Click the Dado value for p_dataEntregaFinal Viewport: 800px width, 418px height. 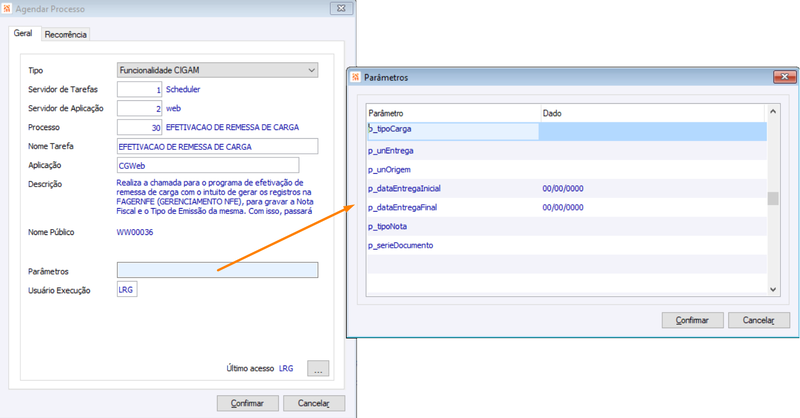(563, 207)
